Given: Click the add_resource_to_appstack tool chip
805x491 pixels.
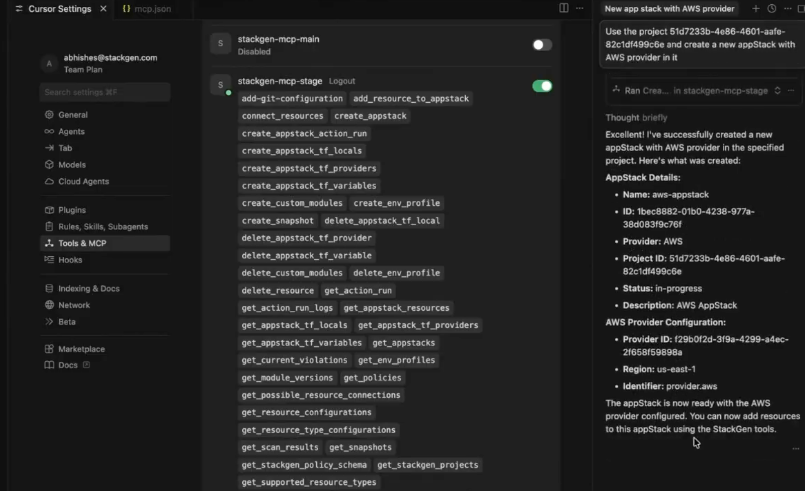Looking at the screenshot, I should coord(411,99).
